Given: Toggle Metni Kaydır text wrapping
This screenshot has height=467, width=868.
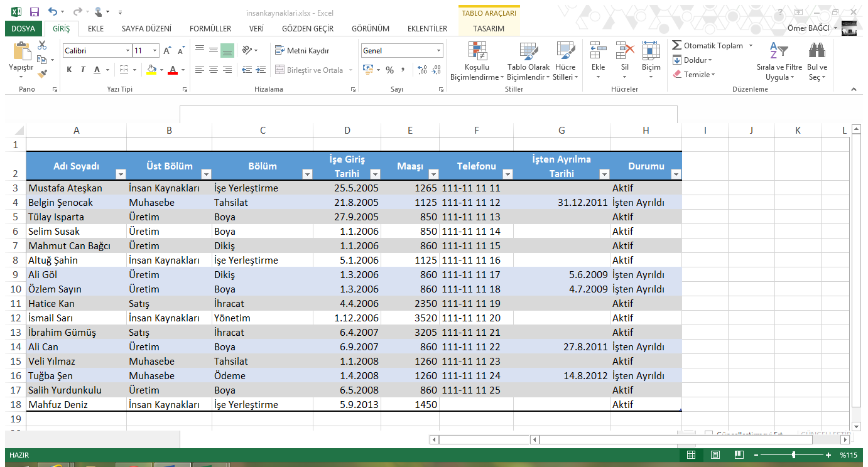Looking at the screenshot, I should point(302,51).
